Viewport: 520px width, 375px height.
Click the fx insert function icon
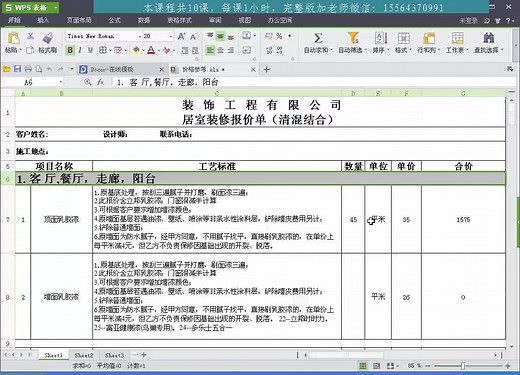click(100, 82)
